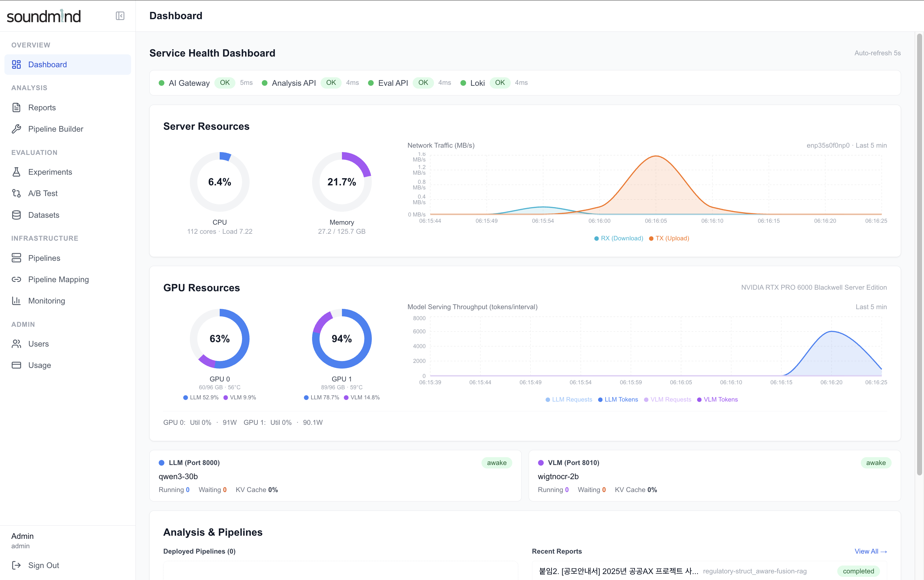
Task: Click the completed report status badge
Action: pos(858,571)
